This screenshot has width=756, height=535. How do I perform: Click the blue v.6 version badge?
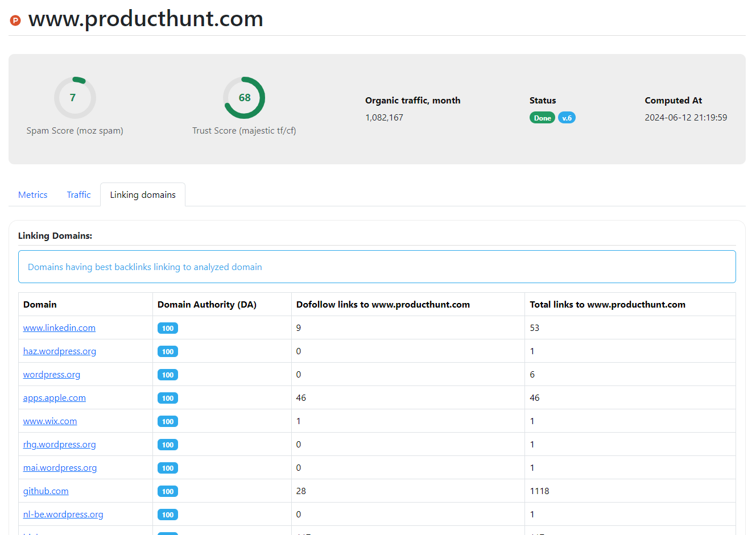pos(567,118)
